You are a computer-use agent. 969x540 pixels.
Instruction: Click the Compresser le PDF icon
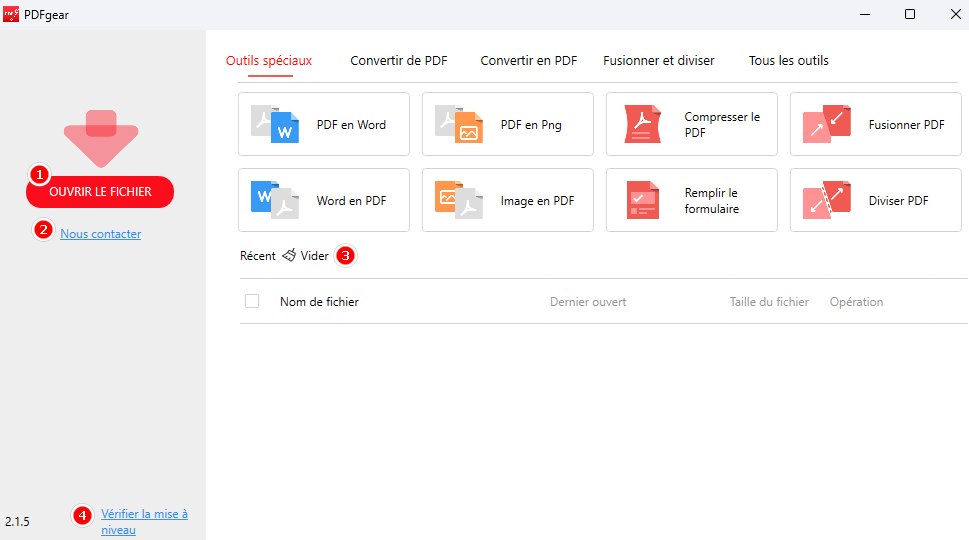pos(643,124)
